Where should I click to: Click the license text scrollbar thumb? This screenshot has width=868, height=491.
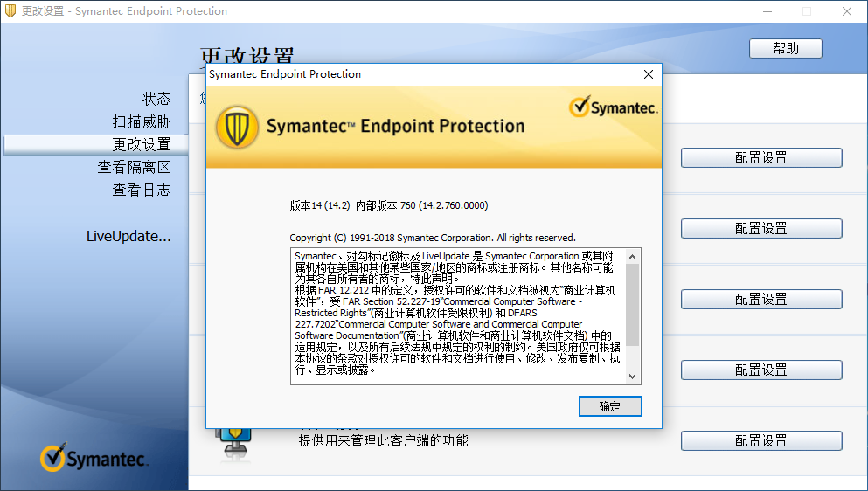pos(632,305)
